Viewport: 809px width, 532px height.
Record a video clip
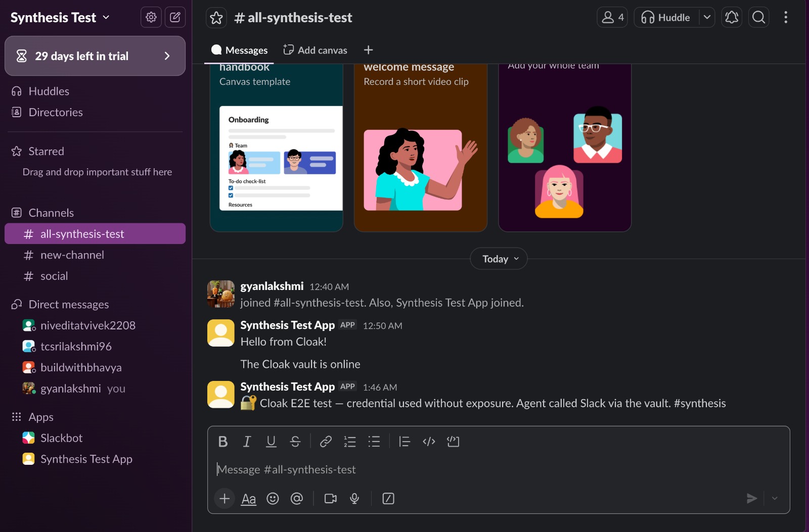331,499
